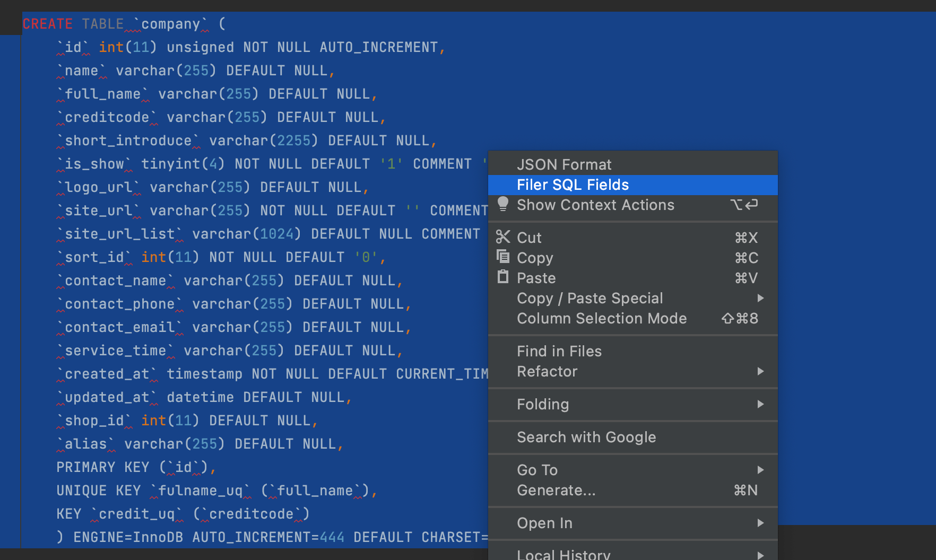The height and width of the screenshot is (560, 936).
Task: Click the Cut command
Action: tap(529, 237)
